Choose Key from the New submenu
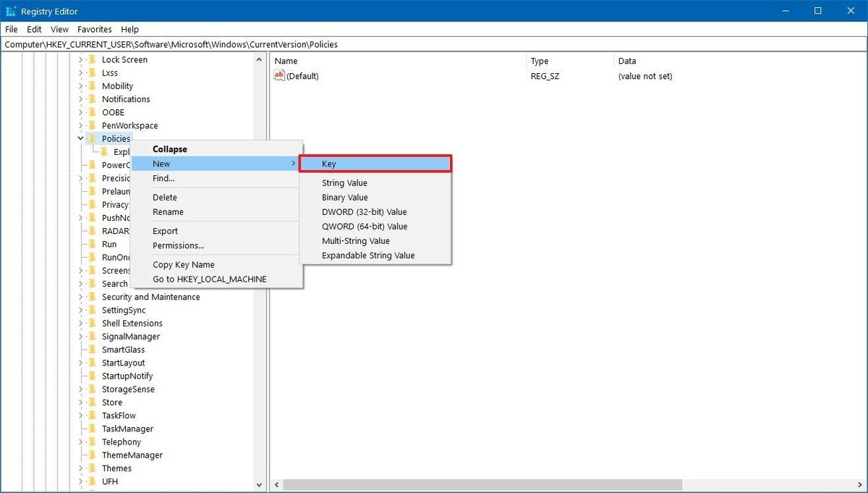 [x=329, y=164]
